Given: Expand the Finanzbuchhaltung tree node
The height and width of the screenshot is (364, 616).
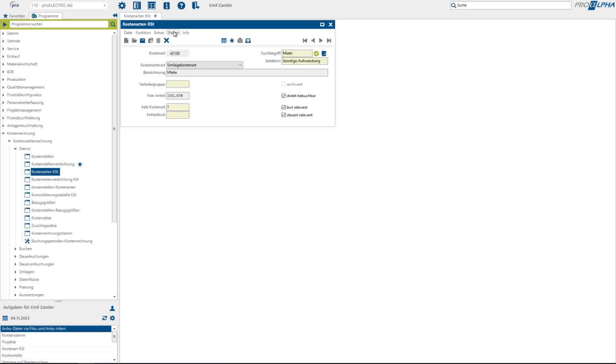Looking at the screenshot, I should pyautogui.click(x=3, y=118).
